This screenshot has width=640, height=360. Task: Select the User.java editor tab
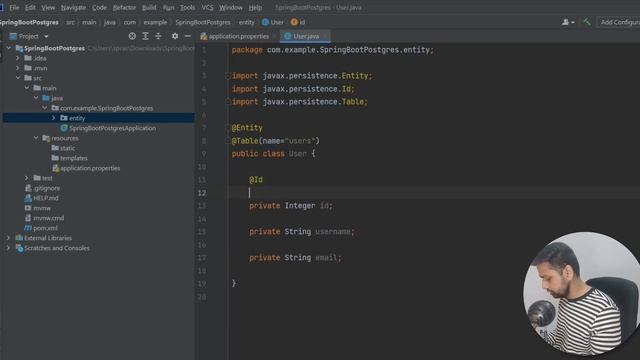tap(306, 36)
